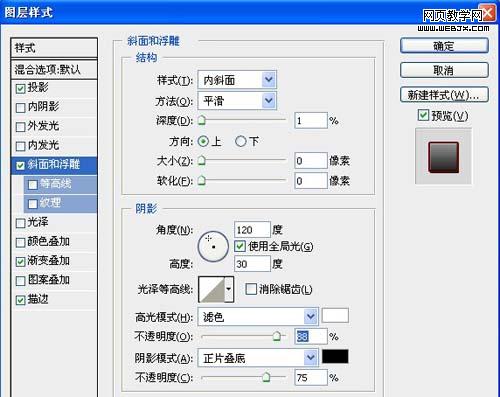Click the 确定 OK button

tap(444, 46)
